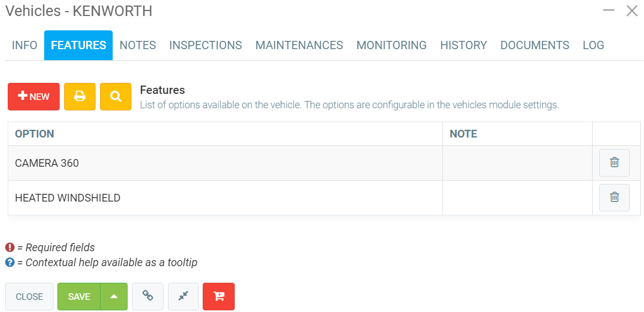
Task: Open the search features button
Action: coord(115,97)
